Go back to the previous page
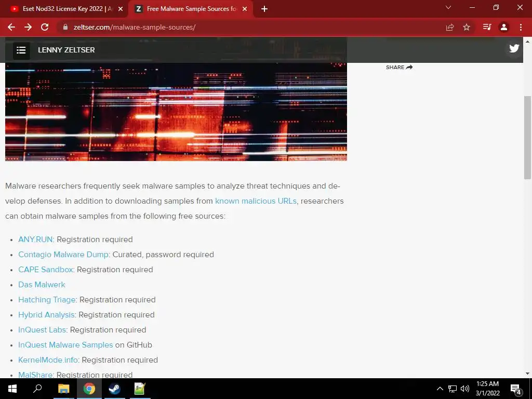 (11, 27)
